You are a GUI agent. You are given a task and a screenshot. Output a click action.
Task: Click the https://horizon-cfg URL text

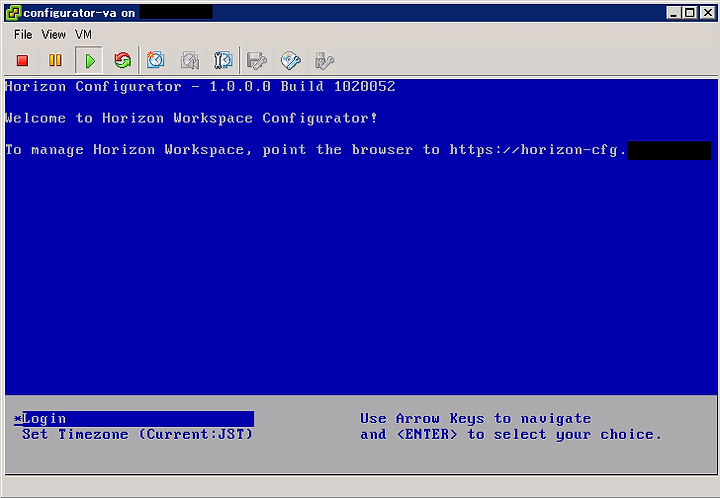click(538, 150)
